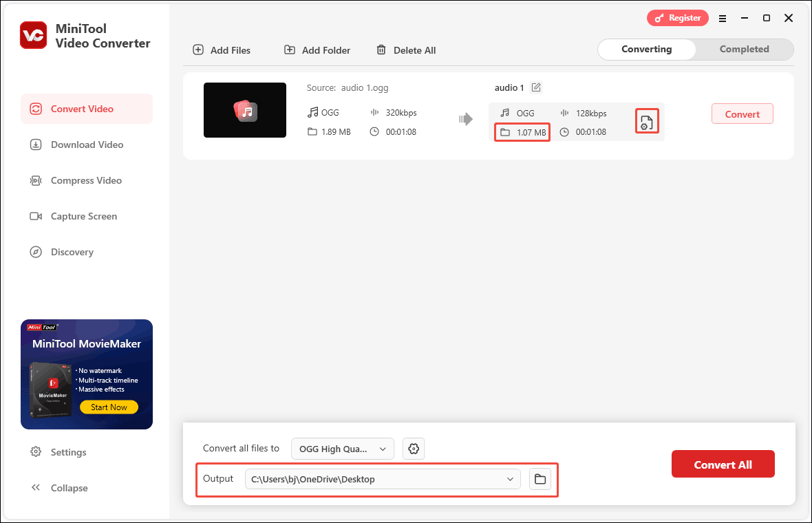This screenshot has width=812, height=523.
Task: Click the MovieMaker box art image
Action: point(50,390)
